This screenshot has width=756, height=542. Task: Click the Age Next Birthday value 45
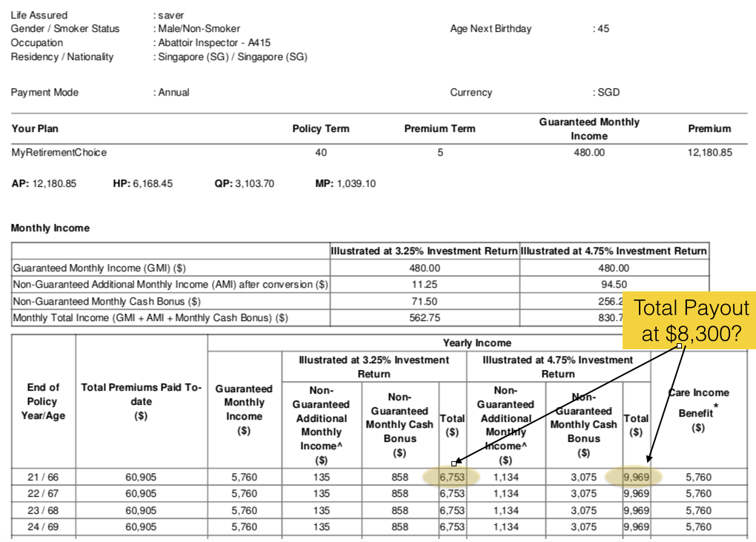pyautogui.click(x=603, y=29)
